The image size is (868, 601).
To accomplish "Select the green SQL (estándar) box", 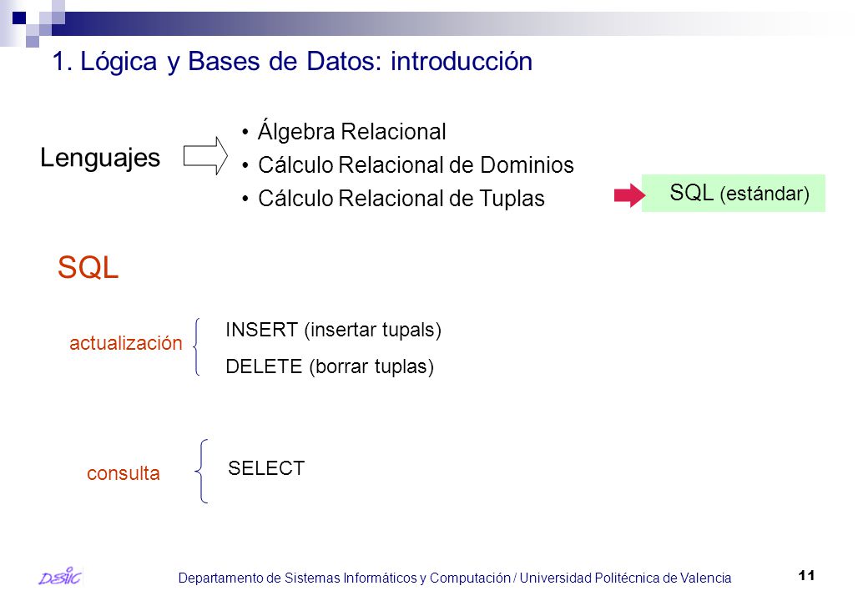I will pos(733,193).
